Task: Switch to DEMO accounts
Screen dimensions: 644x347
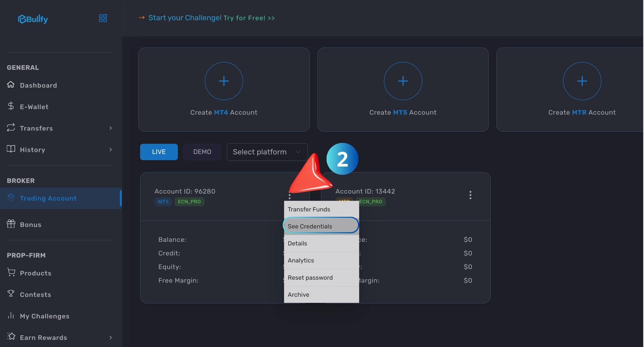Action: [202, 152]
